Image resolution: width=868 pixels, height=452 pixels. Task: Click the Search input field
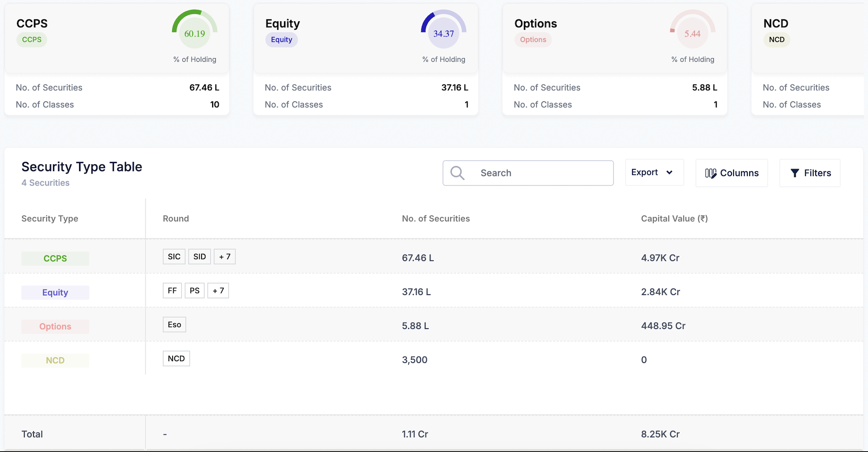(x=540, y=173)
